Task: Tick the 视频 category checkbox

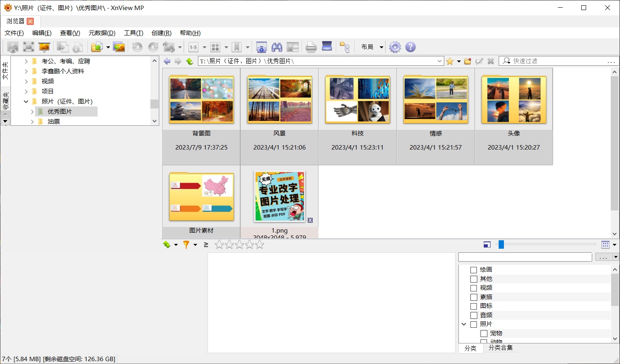Action: (474, 288)
